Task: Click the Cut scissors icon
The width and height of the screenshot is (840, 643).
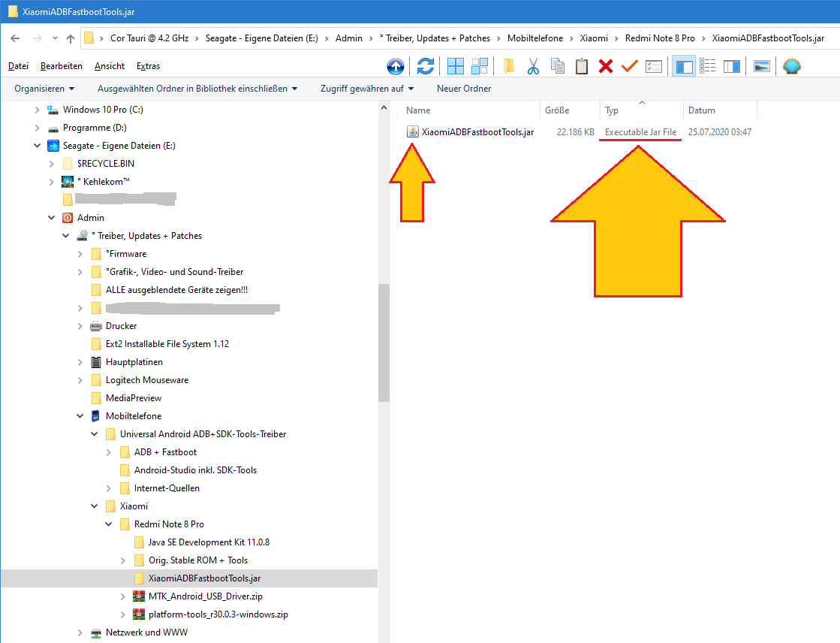Action: 532,67
